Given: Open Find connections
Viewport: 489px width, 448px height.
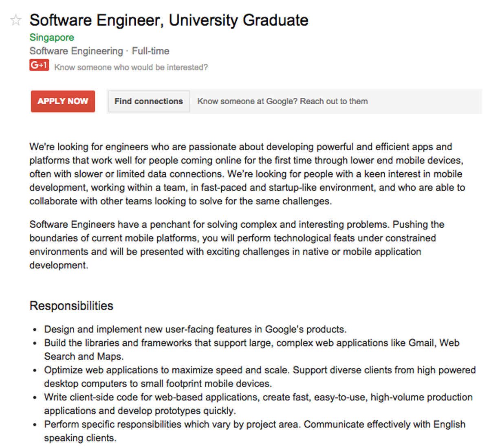Looking at the screenshot, I should [x=148, y=101].
